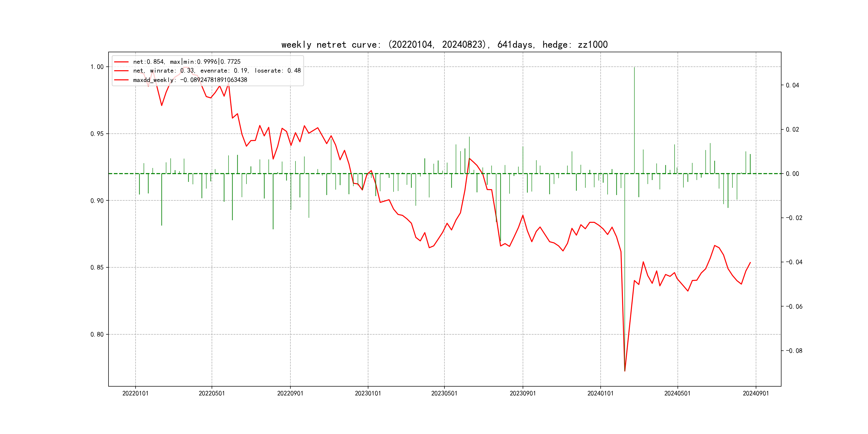Click the 20240901 x-axis label
The width and height of the screenshot is (868, 434).
point(756,393)
